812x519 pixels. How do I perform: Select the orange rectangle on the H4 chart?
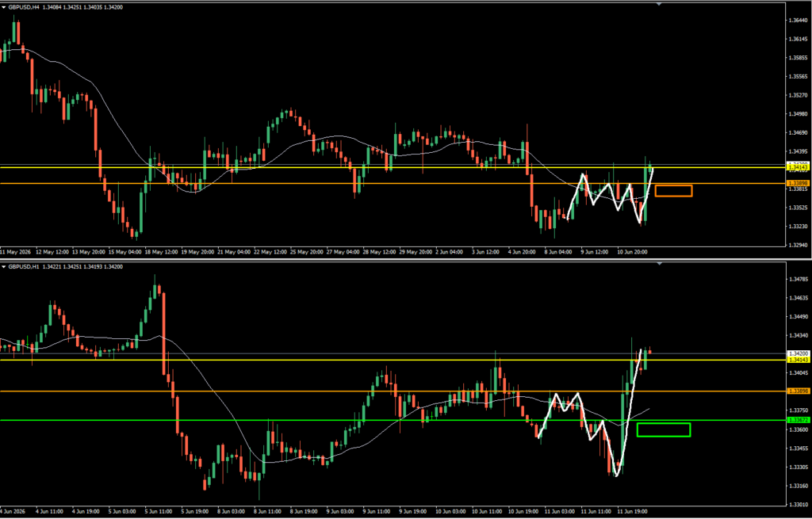[x=673, y=191]
